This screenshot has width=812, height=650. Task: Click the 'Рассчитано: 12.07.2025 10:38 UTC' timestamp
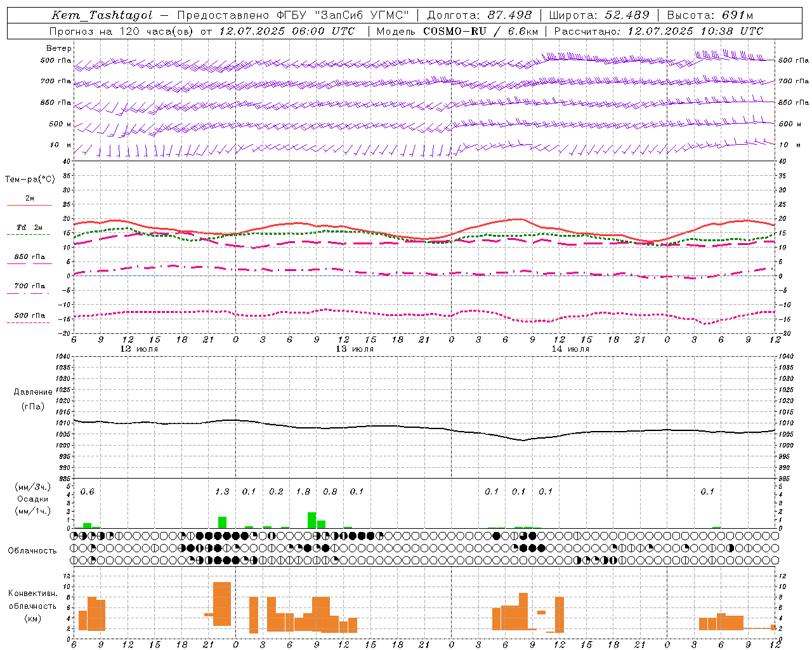(658, 31)
